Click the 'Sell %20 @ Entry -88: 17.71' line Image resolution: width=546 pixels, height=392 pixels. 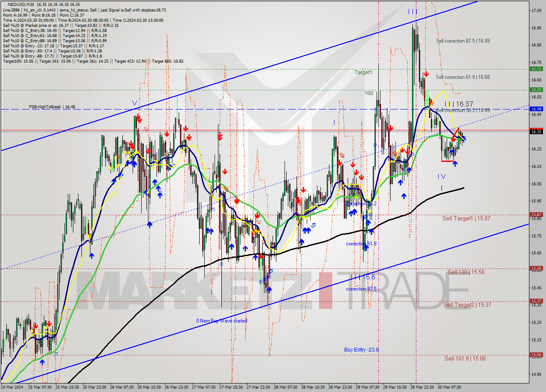point(52,56)
